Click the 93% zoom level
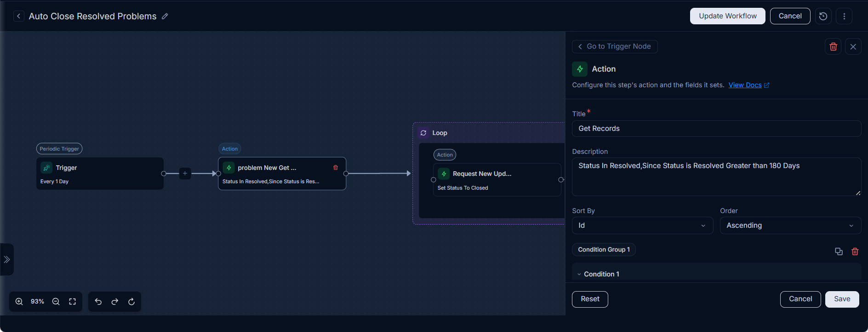 pyautogui.click(x=37, y=302)
